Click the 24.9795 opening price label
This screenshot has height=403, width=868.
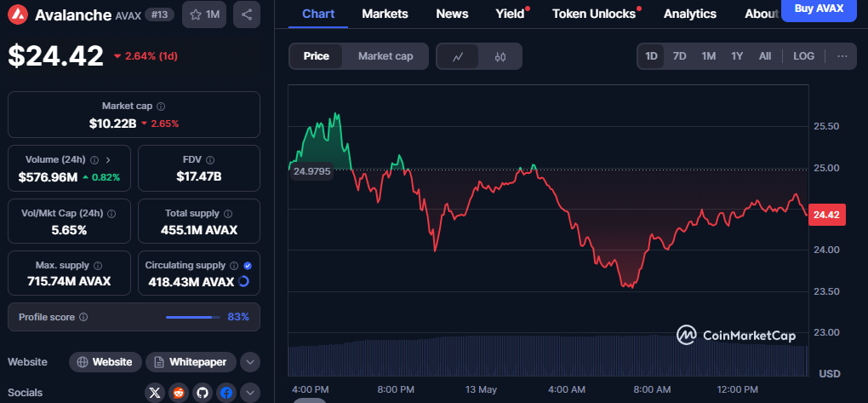click(x=311, y=171)
